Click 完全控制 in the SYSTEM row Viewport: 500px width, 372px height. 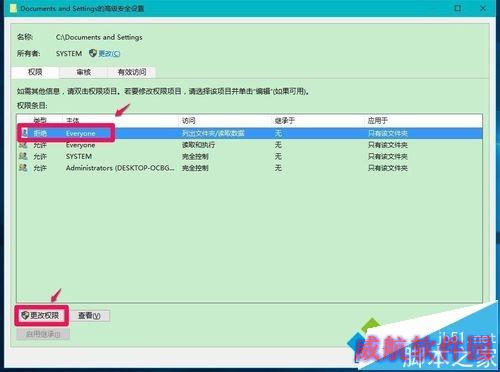tap(195, 156)
